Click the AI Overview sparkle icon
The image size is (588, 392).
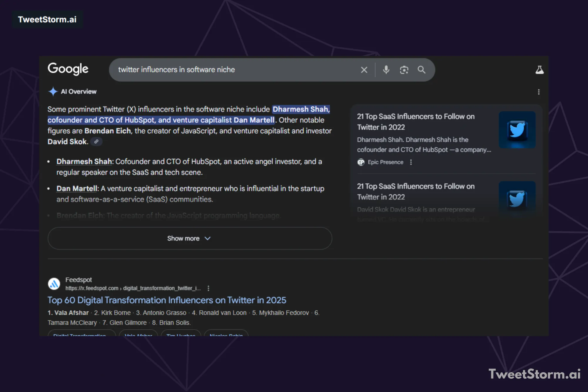53,91
